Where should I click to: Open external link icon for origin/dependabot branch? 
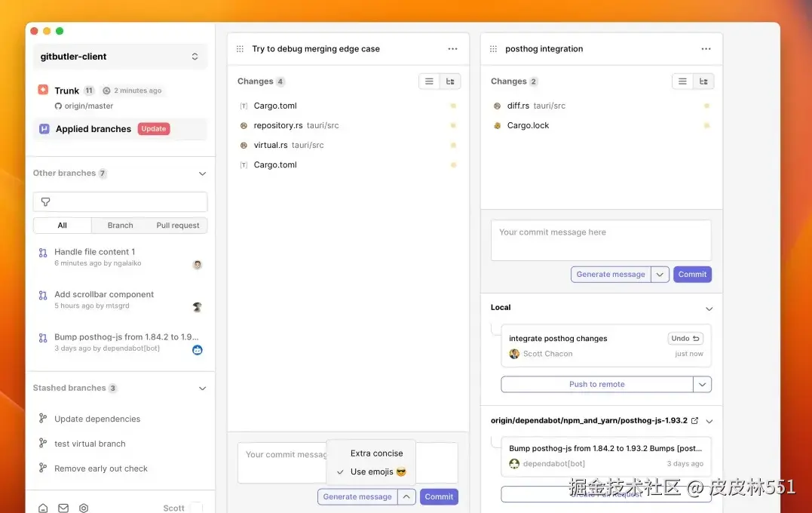[695, 421]
